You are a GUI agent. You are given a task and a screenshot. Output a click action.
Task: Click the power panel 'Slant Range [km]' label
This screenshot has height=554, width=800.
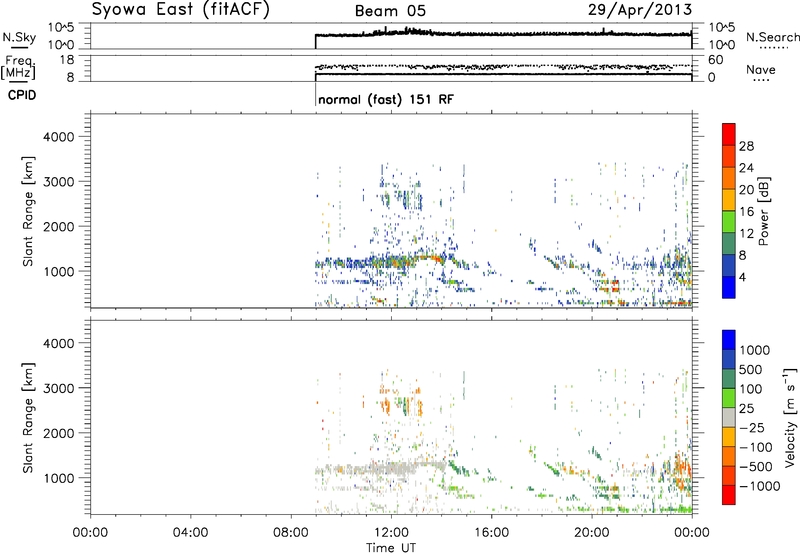click(x=28, y=211)
